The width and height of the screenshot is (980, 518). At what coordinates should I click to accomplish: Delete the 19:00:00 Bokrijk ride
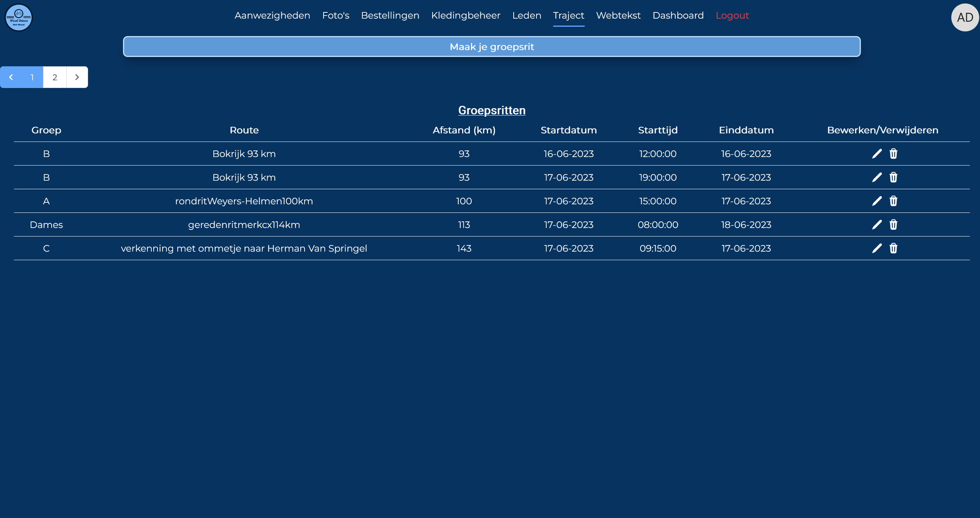coord(893,178)
